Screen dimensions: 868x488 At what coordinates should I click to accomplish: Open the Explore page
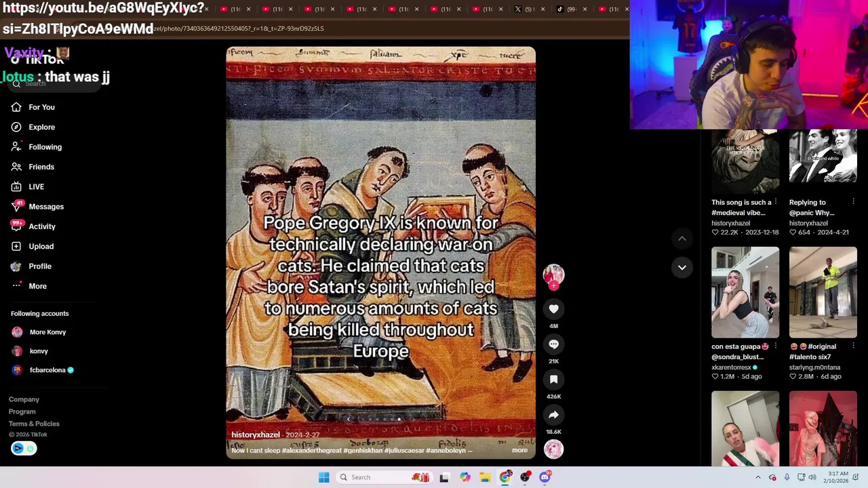(x=33, y=127)
